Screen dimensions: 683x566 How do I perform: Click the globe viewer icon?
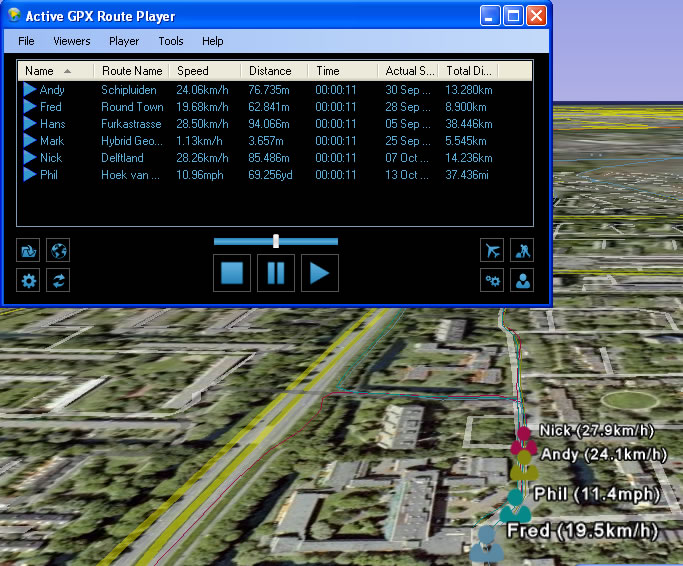58,251
